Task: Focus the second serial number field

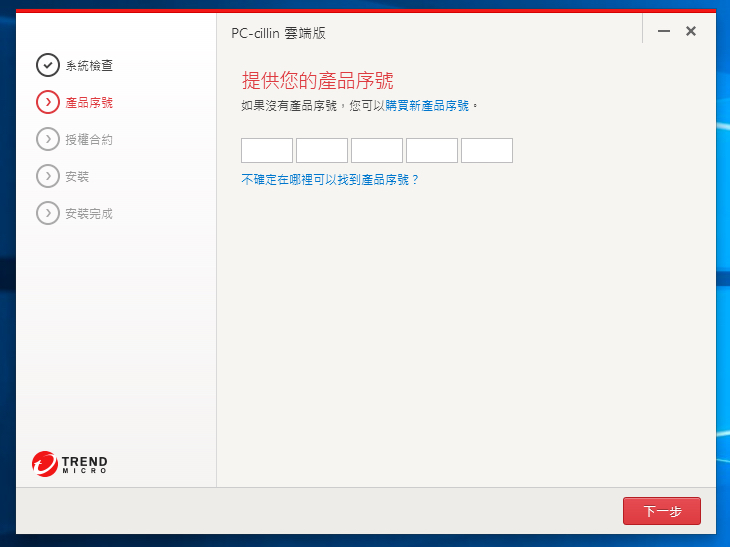Action: click(322, 150)
